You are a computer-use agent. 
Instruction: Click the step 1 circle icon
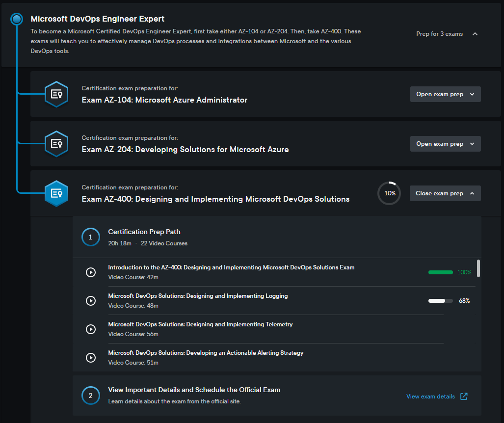click(91, 238)
